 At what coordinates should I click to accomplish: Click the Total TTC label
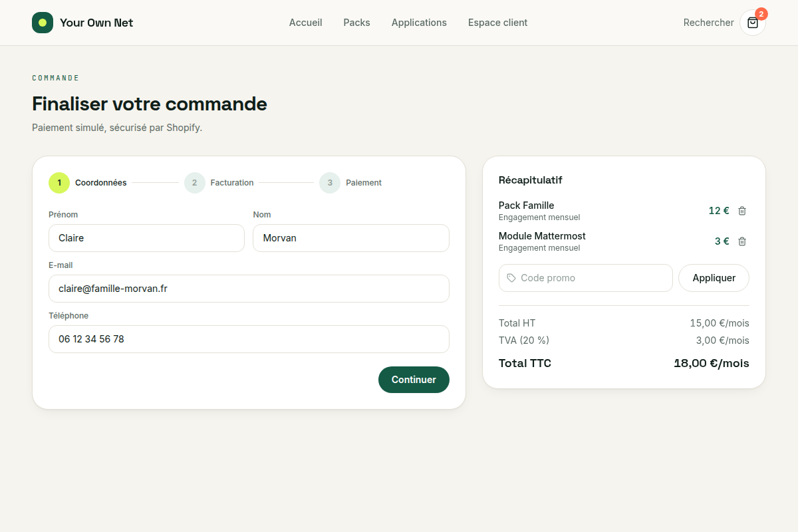[525, 363]
